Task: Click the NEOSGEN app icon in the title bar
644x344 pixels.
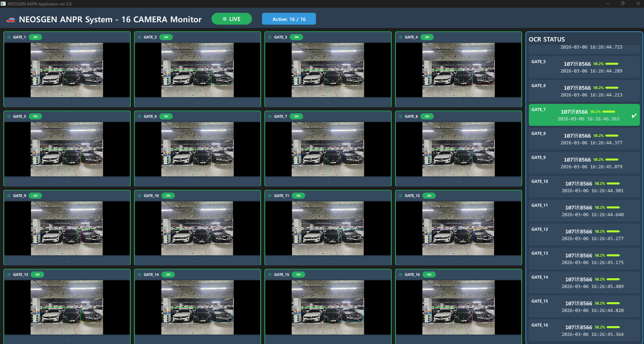Action: point(4,4)
